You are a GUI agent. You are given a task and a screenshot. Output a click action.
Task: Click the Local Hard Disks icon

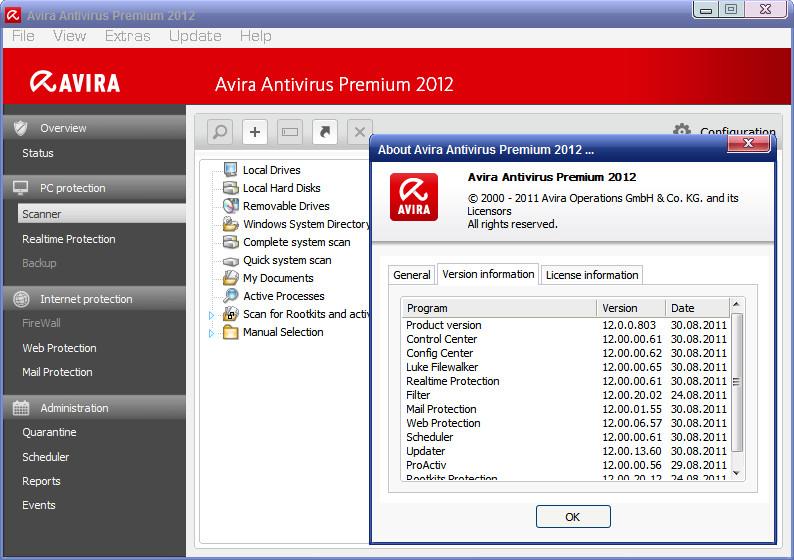point(230,188)
